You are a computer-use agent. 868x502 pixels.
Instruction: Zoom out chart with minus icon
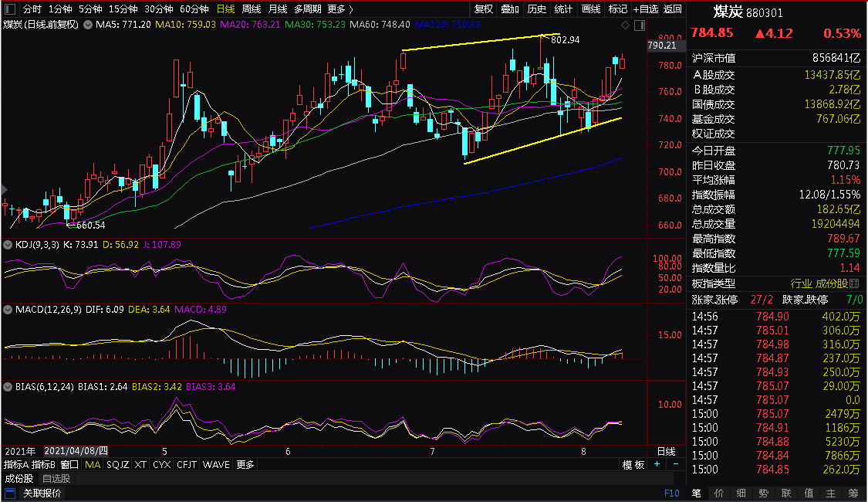pyautogui.click(x=676, y=464)
